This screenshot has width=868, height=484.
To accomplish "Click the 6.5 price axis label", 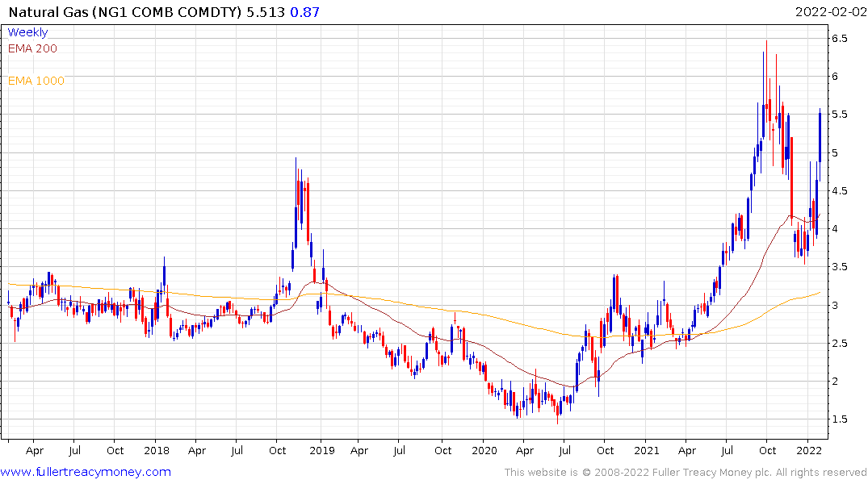I will [839, 38].
